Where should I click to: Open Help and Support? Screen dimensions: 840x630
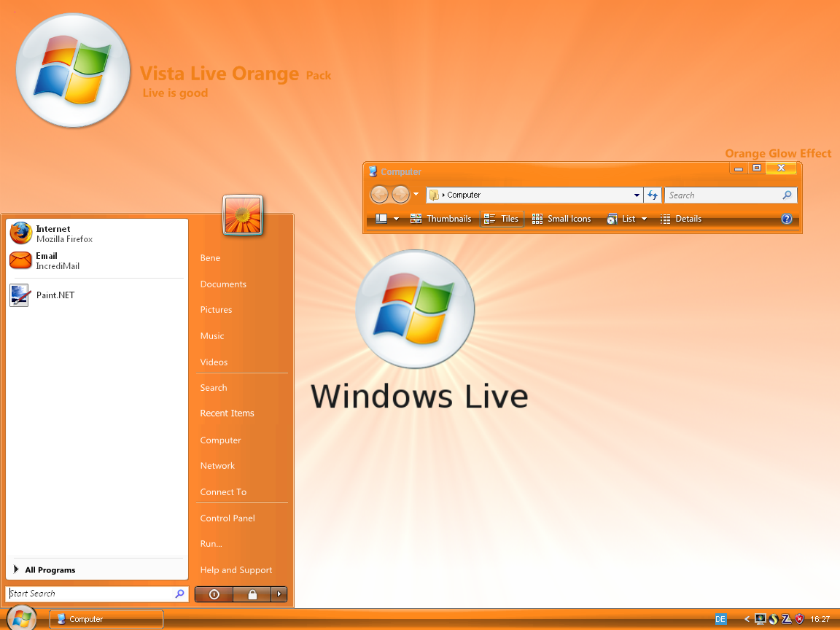[236, 570]
